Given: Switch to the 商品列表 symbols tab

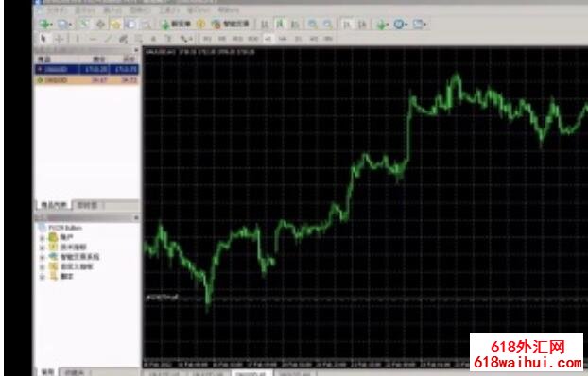Looking at the screenshot, I should [x=54, y=205].
